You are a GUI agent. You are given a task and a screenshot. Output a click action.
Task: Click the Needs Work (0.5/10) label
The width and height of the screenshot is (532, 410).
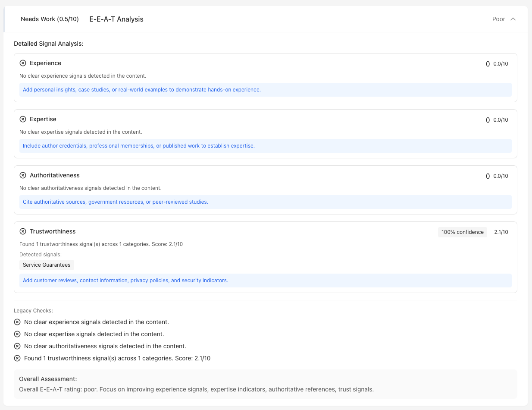coord(50,19)
